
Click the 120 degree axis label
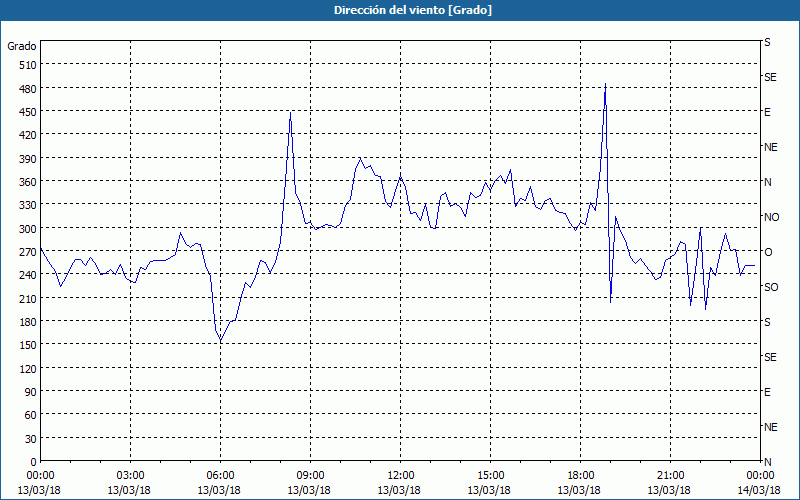[x=28, y=368]
